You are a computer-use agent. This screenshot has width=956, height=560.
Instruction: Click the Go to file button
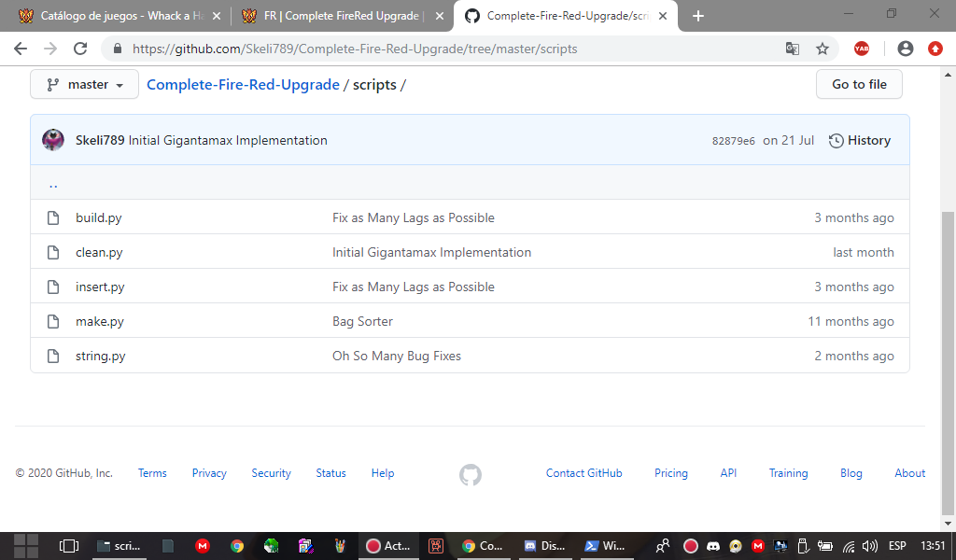[x=858, y=84]
